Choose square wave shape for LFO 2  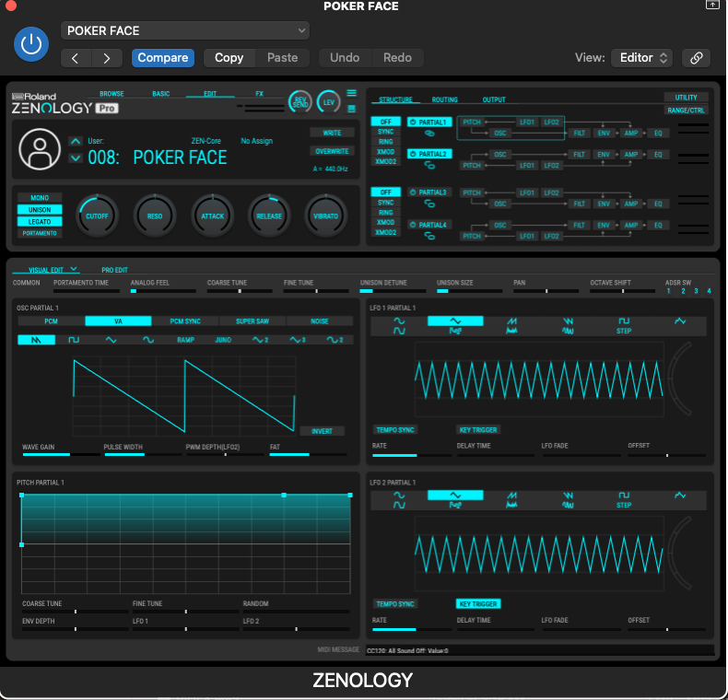(x=624, y=496)
